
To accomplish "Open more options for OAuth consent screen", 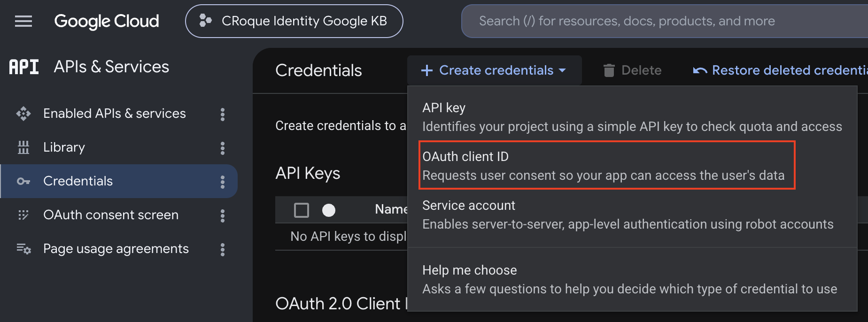I will (223, 215).
